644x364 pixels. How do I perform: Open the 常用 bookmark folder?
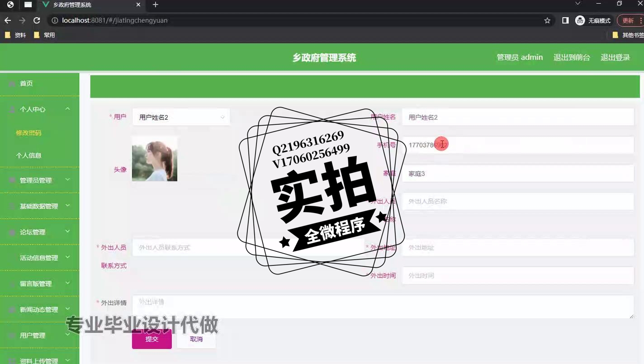(x=44, y=35)
